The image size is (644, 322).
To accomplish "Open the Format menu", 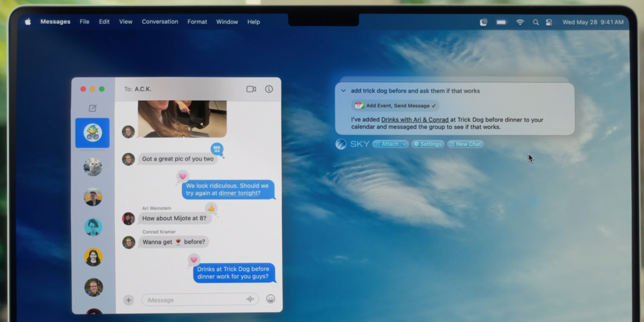I will [x=197, y=22].
